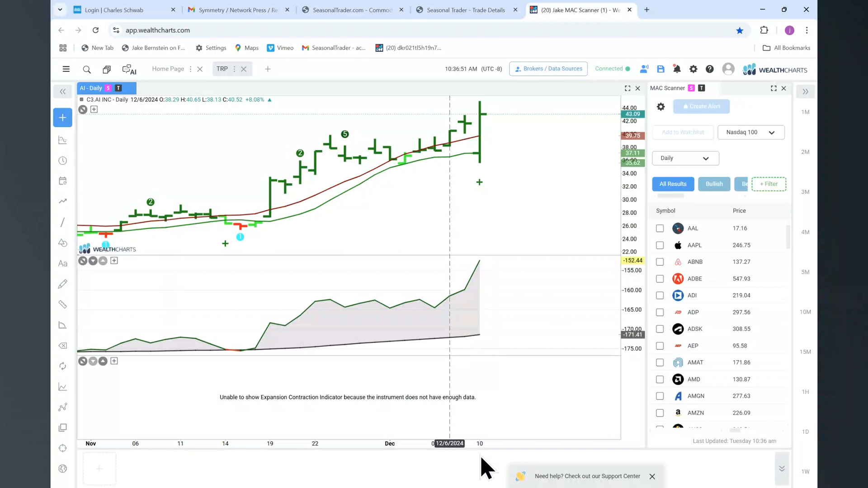The height and width of the screenshot is (488, 868).
Task: Open the Daily timeframe dropdown
Action: click(x=685, y=158)
